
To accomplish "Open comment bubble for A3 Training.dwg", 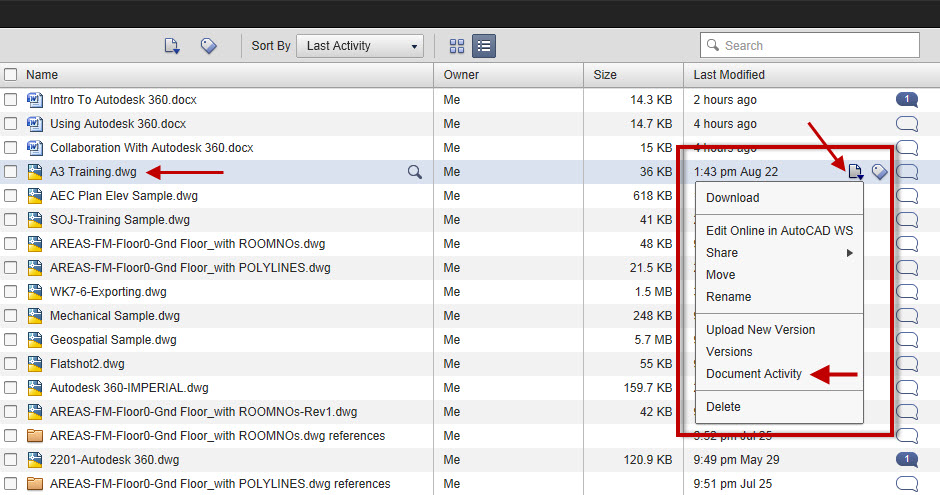I will coord(907,172).
